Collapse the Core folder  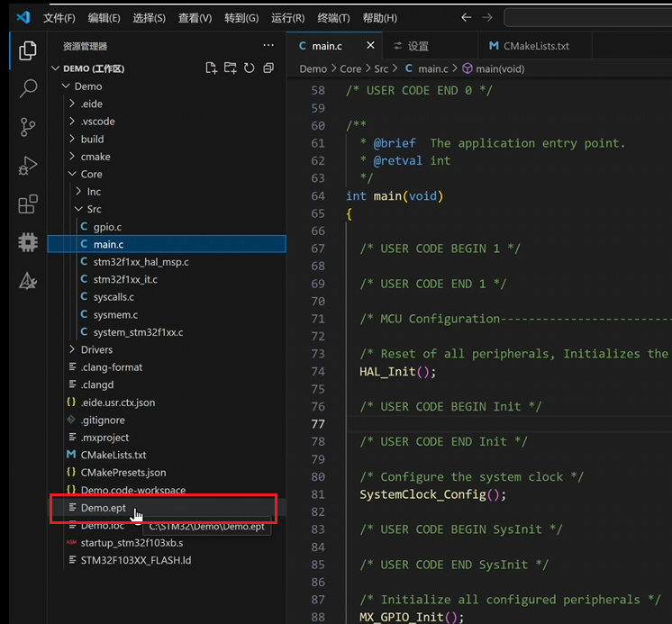[x=72, y=174]
